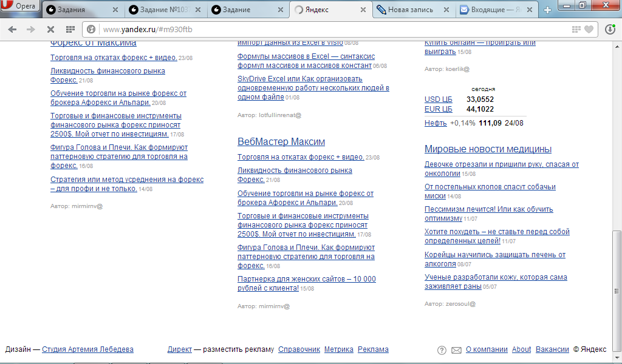Bookmark page with the heart icon
This screenshot has height=364, width=622.
(589, 29)
